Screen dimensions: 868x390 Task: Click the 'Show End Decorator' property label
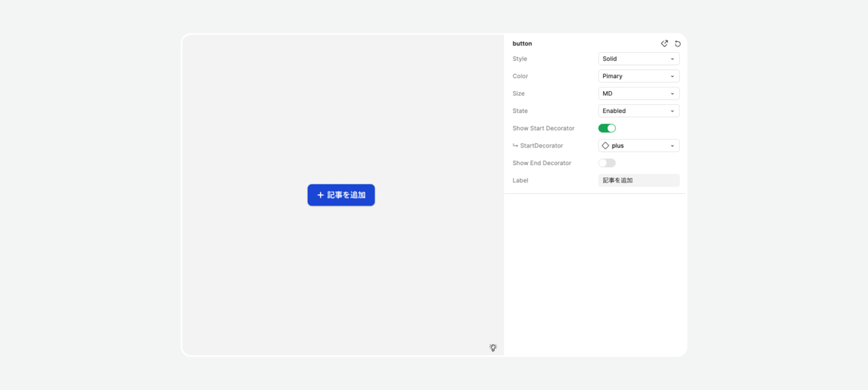[x=542, y=163]
